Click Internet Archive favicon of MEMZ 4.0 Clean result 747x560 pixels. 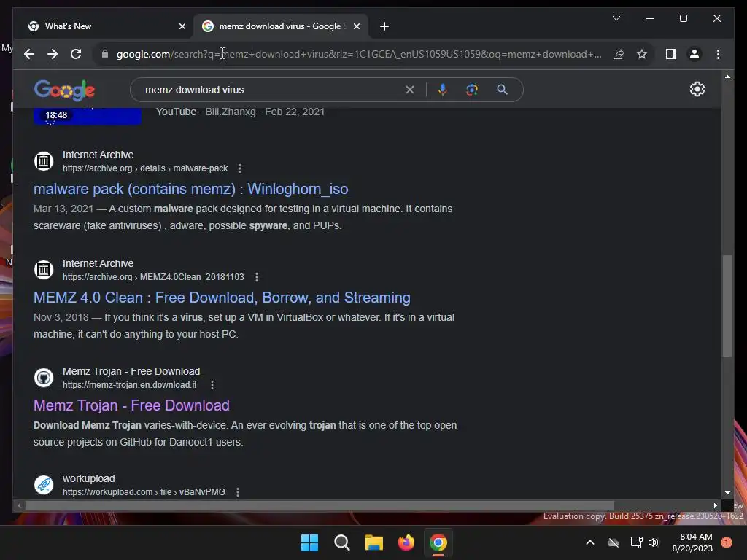pyautogui.click(x=44, y=270)
